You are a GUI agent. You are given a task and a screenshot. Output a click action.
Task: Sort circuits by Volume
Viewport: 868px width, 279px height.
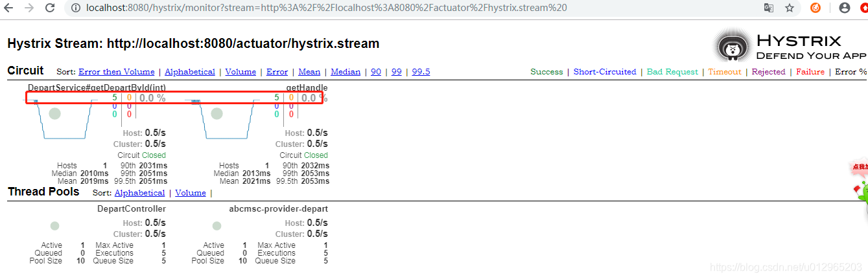pos(240,72)
